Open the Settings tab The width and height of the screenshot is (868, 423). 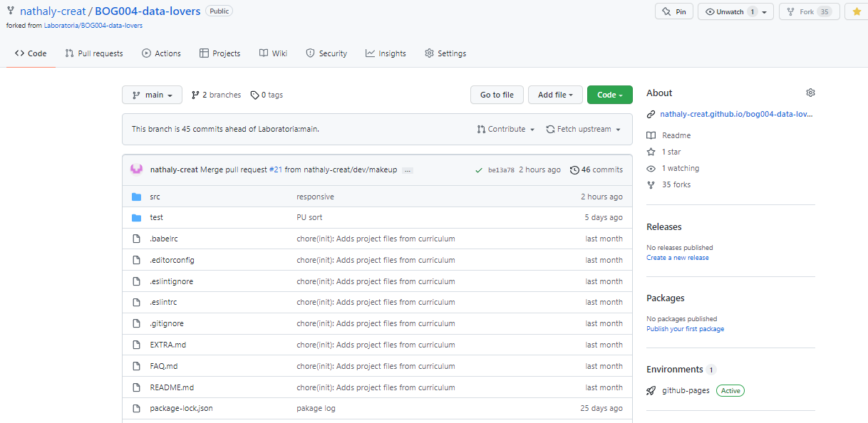(x=445, y=53)
